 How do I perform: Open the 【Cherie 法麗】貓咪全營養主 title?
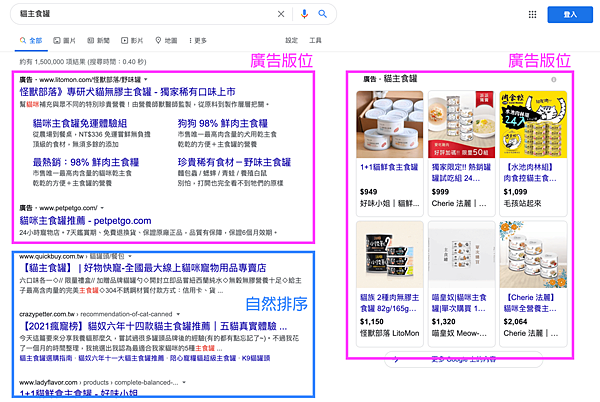click(530, 303)
